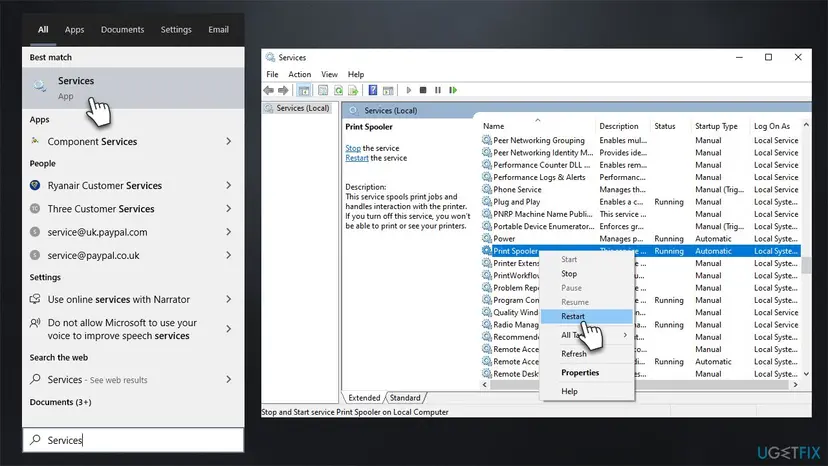Click the Forward arrow in Services toolbar

tap(284, 90)
